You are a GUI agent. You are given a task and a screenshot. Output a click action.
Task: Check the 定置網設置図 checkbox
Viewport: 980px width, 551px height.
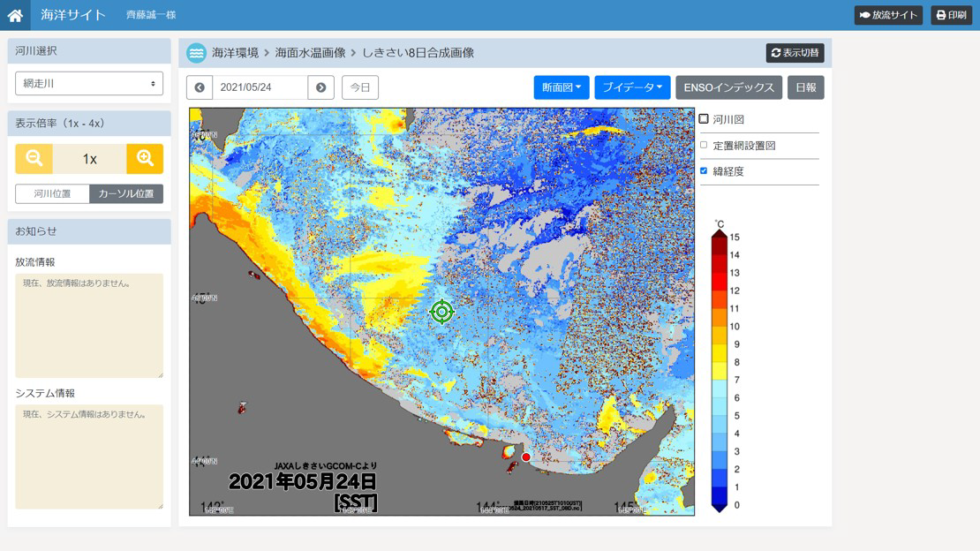pyautogui.click(x=704, y=146)
